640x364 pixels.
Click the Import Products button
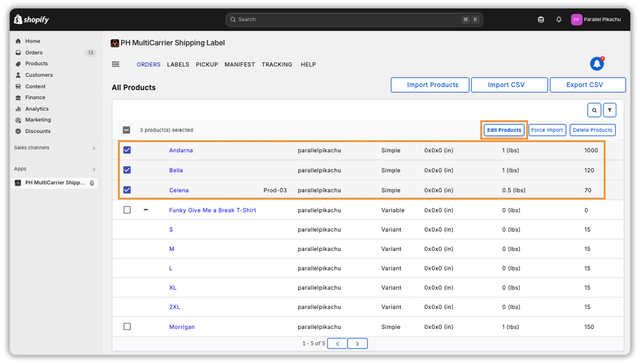pyautogui.click(x=430, y=85)
